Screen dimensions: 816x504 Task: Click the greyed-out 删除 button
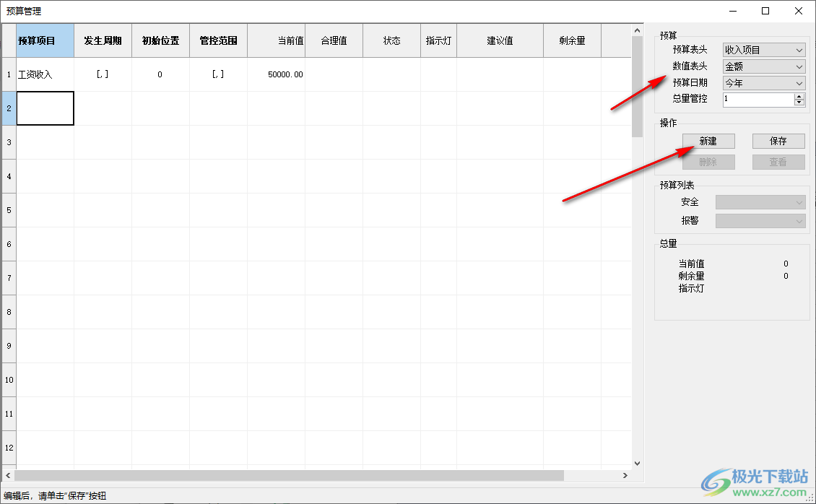pyautogui.click(x=708, y=162)
